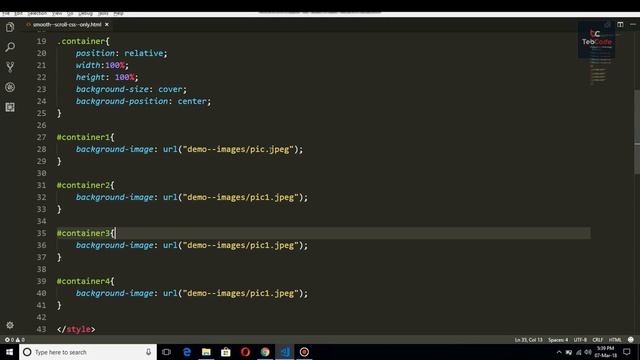Click the 'height: 100%;' line
This screenshot has width=640, height=360.
(107, 77)
